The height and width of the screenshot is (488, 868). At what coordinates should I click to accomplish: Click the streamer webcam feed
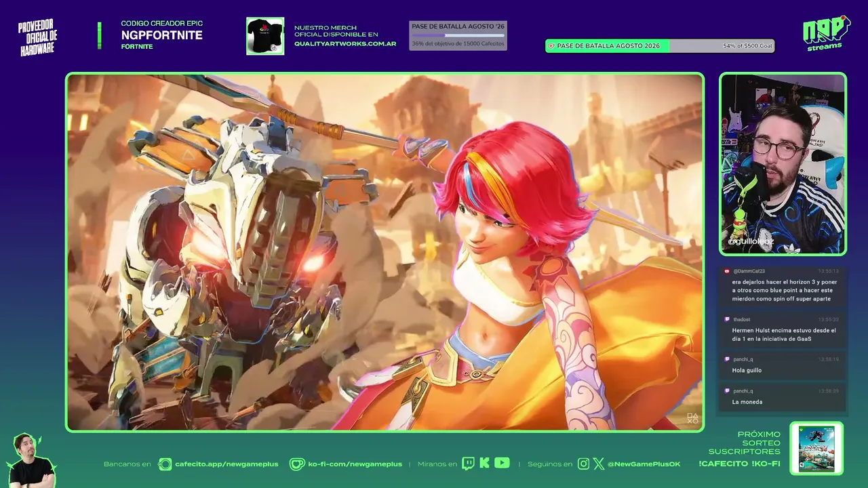coord(783,164)
